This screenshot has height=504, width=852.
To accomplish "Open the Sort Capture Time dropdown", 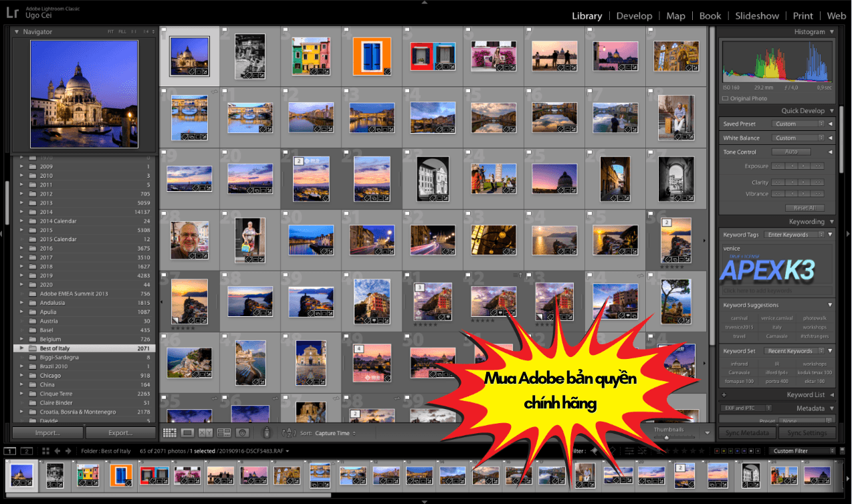I will 336,433.
